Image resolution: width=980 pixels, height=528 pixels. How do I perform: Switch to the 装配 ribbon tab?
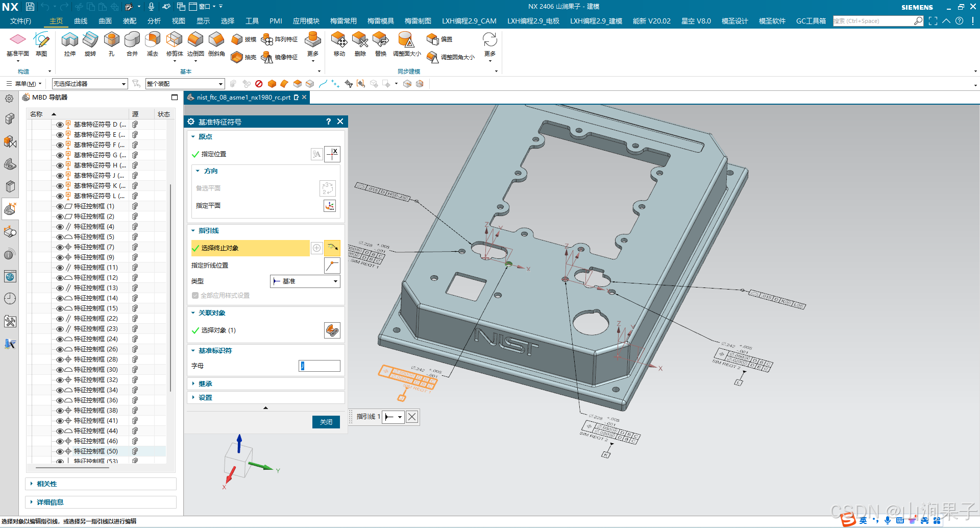(130, 21)
